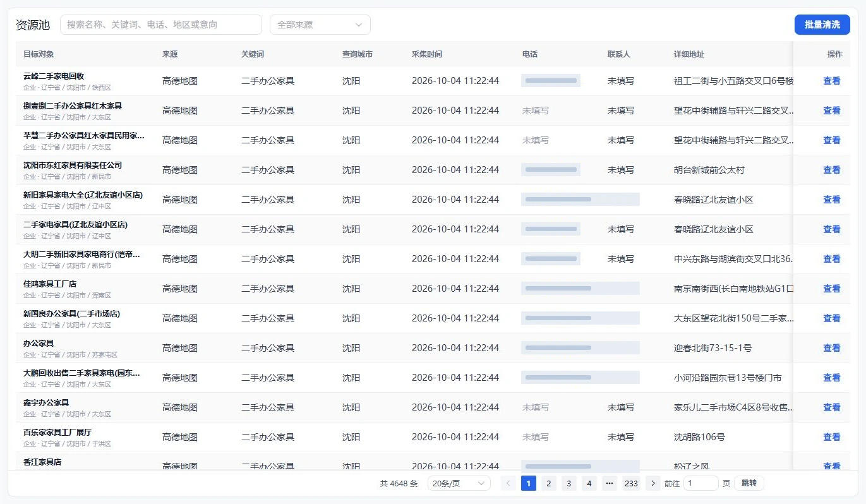Click the 详细地址 column header
Image resolution: width=866 pixels, height=504 pixels.
tap(689, 54)
